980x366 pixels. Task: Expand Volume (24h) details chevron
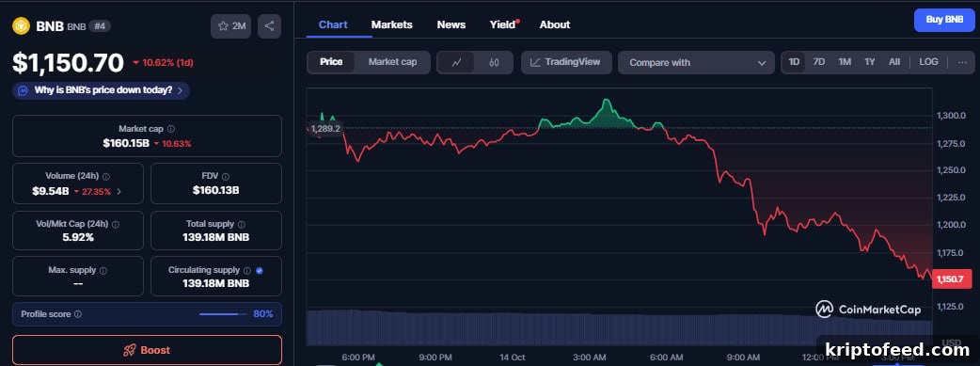(x=119, y=191)
